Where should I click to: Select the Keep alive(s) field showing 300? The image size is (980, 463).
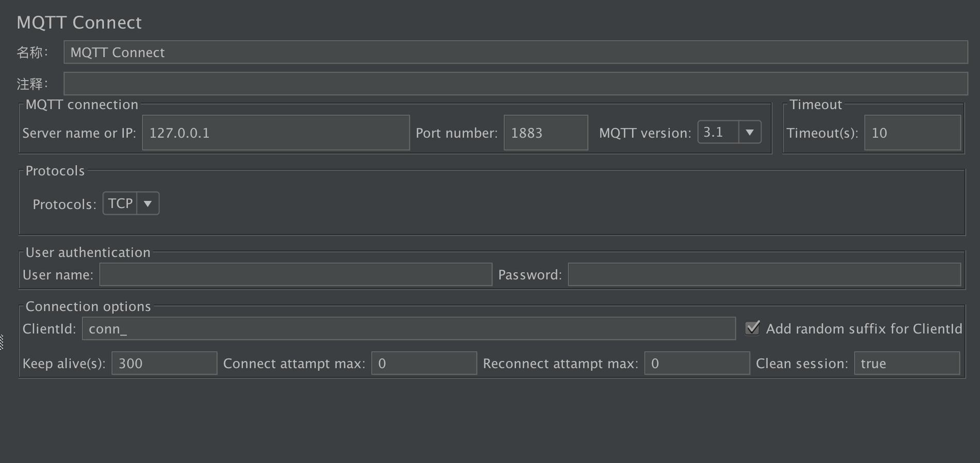click(164, 363)
